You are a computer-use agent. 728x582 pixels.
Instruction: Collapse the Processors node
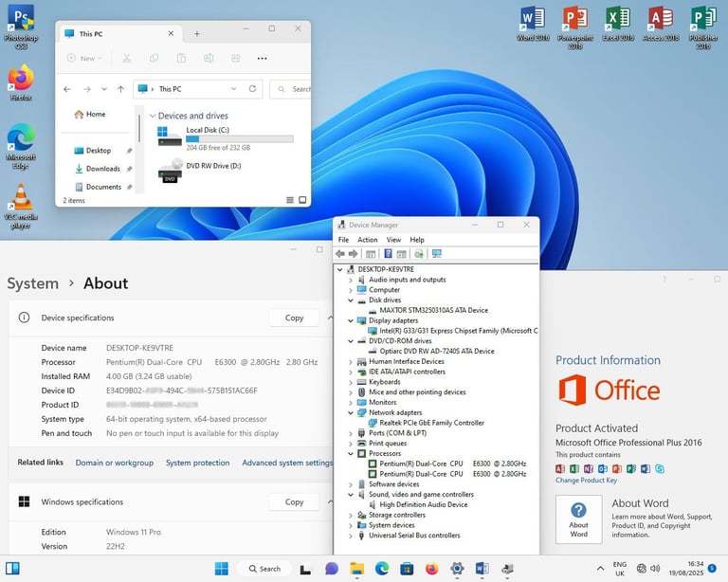tap(351, 453)
